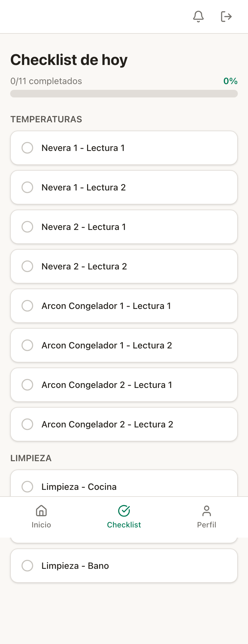Check Nevera 1 - Lectura 1 circle
248x644 pixels.
(x=27, y=148)
